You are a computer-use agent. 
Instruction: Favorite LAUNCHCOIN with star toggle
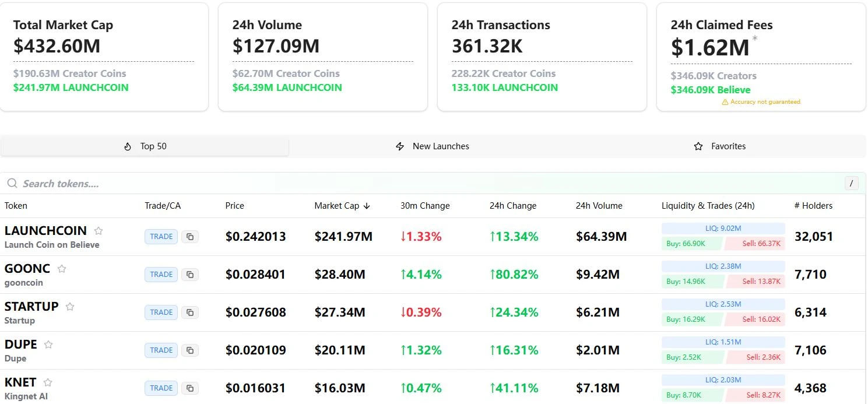[x=99, y=231]
